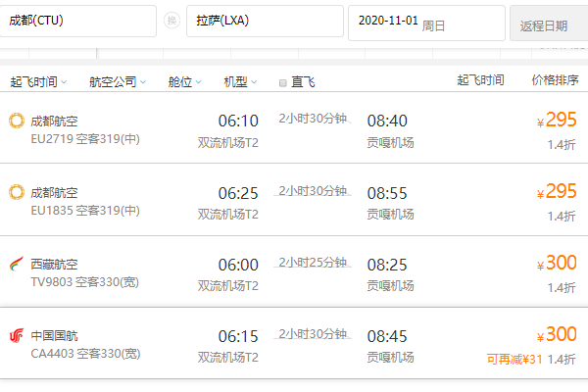Viewport: 588px width, 392px height.
Task: Click the departure city field 成都(CTU)
Action: pos(76,22)
